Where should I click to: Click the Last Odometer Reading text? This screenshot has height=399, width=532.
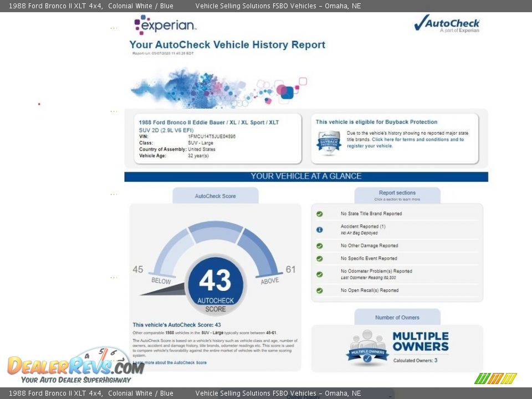tap(368, 278)
